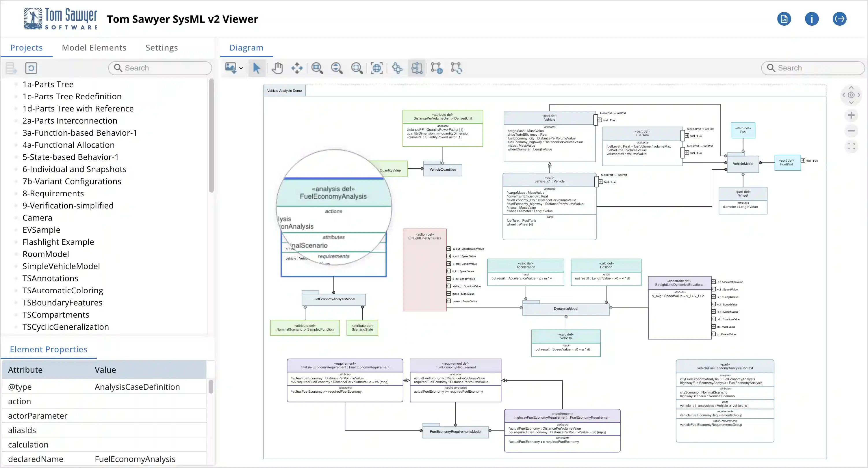Click the fit-in-canvas brackets button
This screenshot has width=868, height=468.
tap(851, 146)
